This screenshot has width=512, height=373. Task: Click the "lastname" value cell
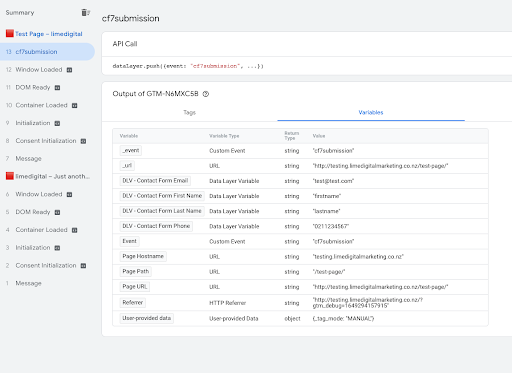pos(326,211)
